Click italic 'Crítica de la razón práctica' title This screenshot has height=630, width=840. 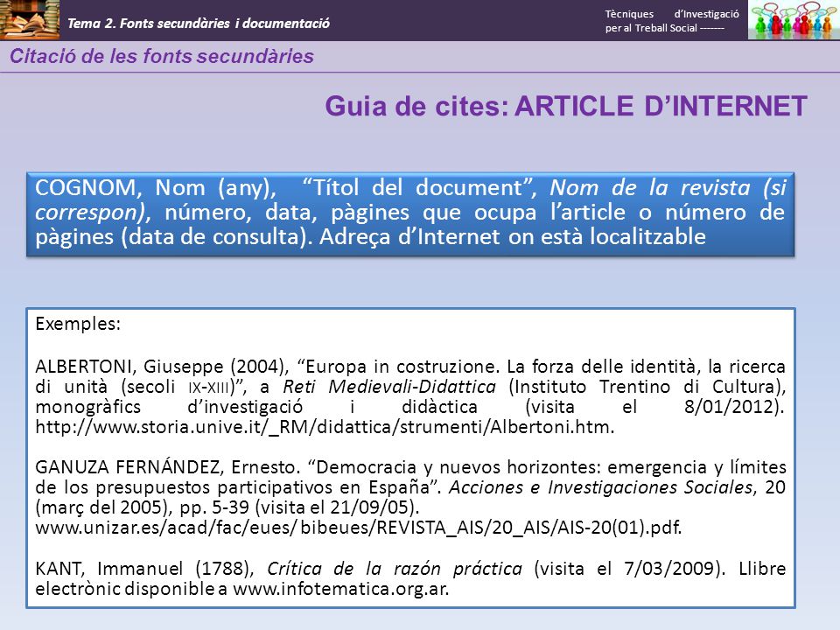point(395,569)
